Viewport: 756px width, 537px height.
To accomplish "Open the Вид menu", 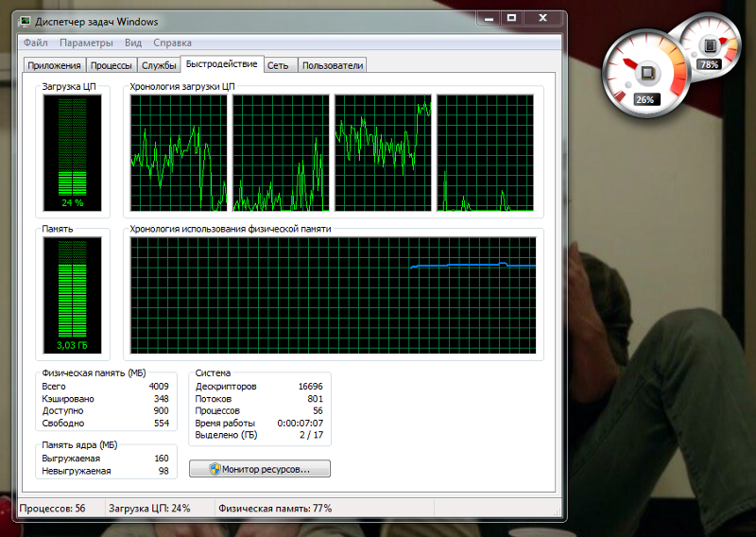I will (133, 43).
